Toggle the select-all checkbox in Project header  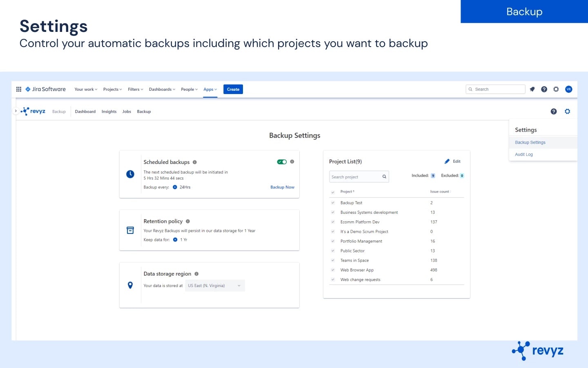333,192
